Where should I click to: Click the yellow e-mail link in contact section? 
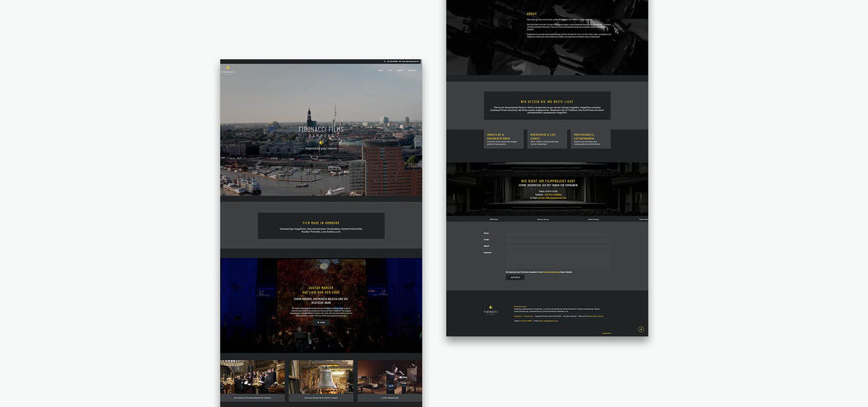point(552,198)
